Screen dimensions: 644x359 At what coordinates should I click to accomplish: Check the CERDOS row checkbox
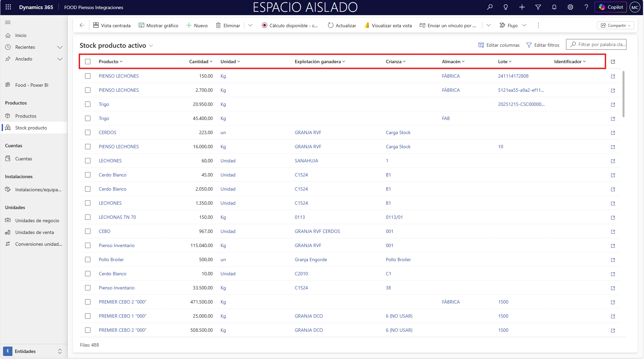(x=88, y=132)
